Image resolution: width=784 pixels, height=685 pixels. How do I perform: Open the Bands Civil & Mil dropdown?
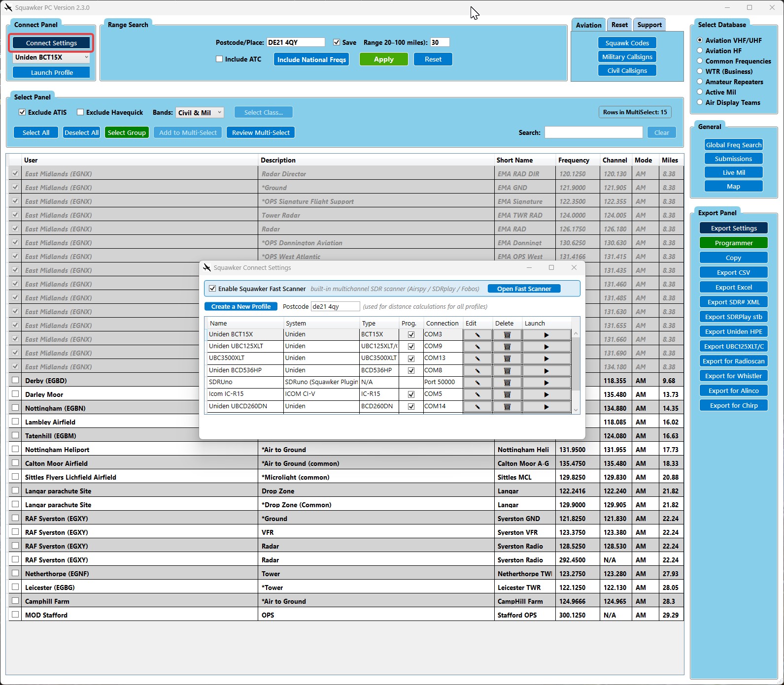pos(200,113)
